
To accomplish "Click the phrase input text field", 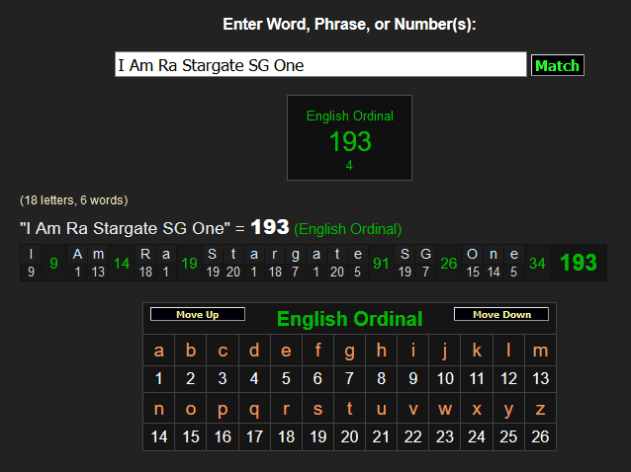I will pyautogui.click(x=320, y=65).
